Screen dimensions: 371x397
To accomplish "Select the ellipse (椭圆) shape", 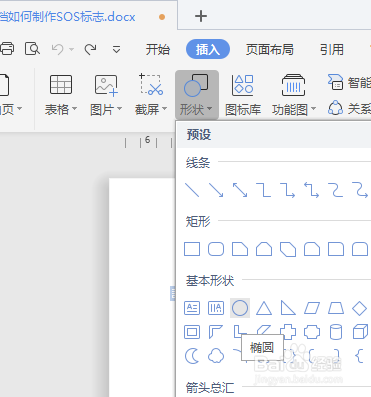I will tap(240, 308).
